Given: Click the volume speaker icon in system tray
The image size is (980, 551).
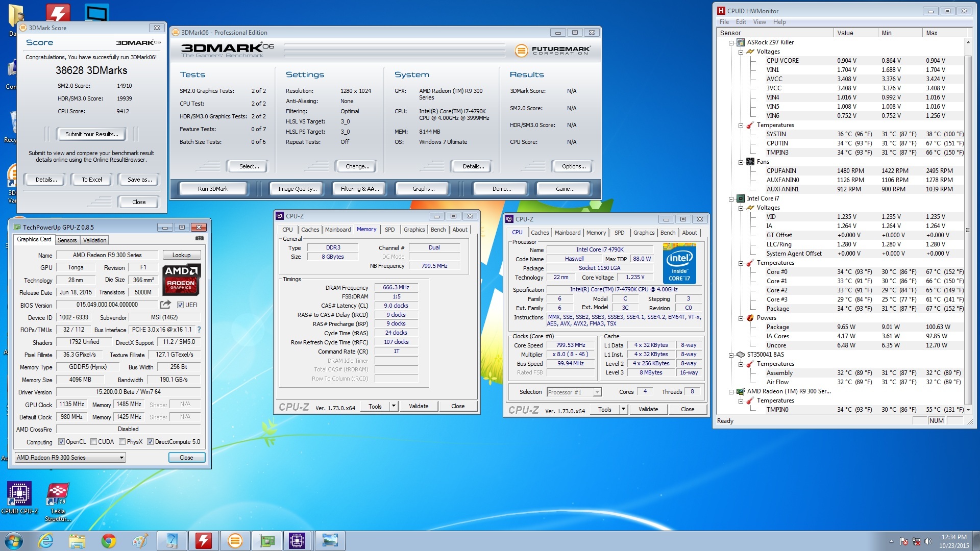Looking at the screenshot, I should [928, 541].
